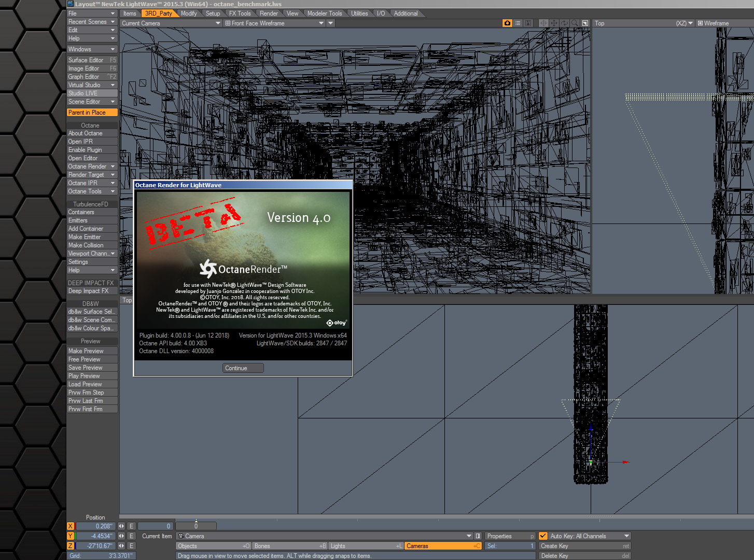Click the Open IPR button
This screenshot has width=754, height=560.
pyautogui.click(x=92, y=142)
